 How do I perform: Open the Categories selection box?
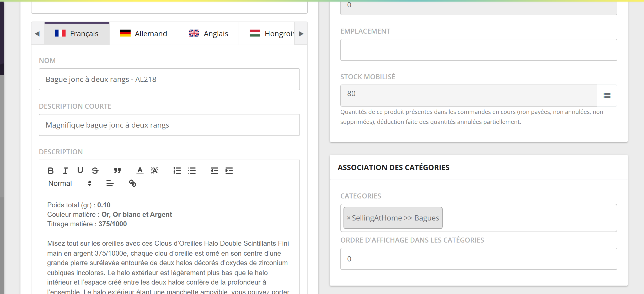(x=479, y=218)
